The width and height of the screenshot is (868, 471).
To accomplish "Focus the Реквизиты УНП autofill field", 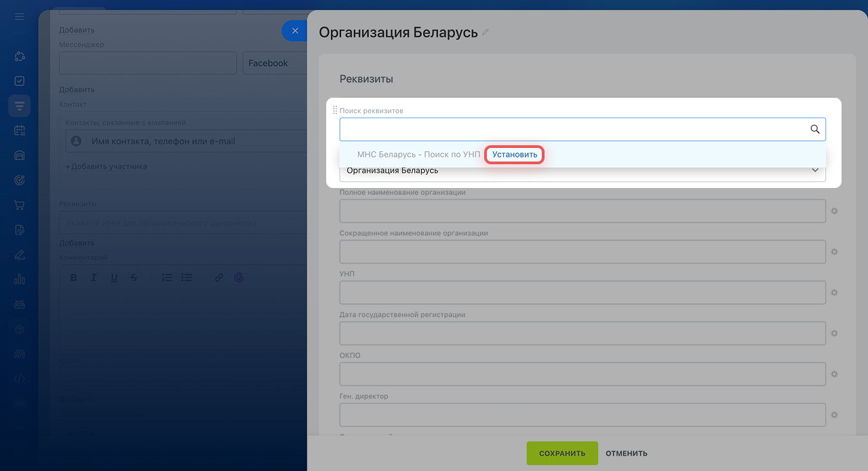I will click(183, 223).
